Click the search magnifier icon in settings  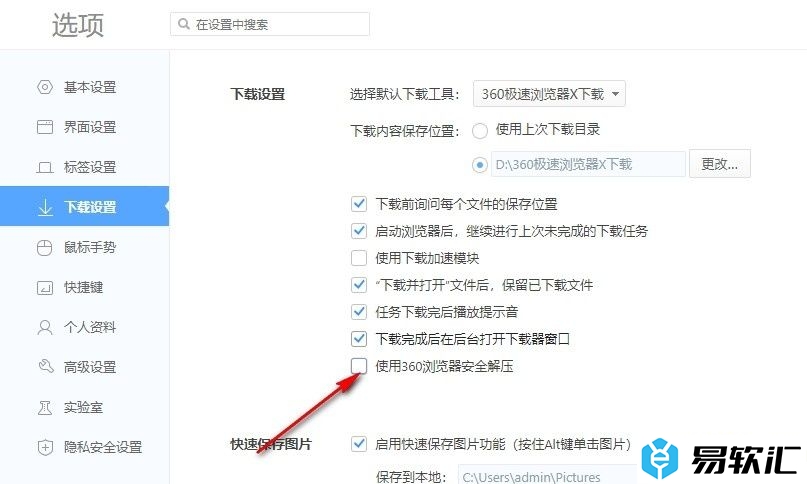click(184, 24)
